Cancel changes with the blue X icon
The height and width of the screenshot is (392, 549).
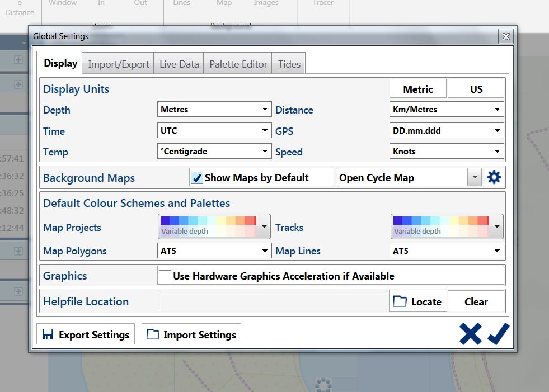coord(470,334)
